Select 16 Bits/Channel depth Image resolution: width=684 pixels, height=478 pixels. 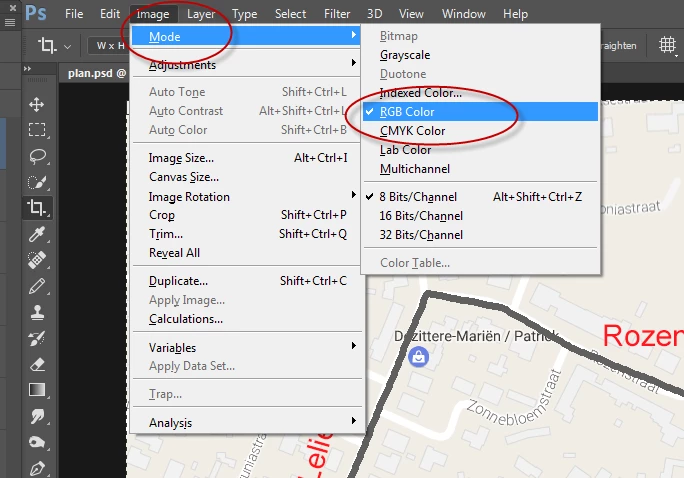pyautogui.click(x=480, y=216)
